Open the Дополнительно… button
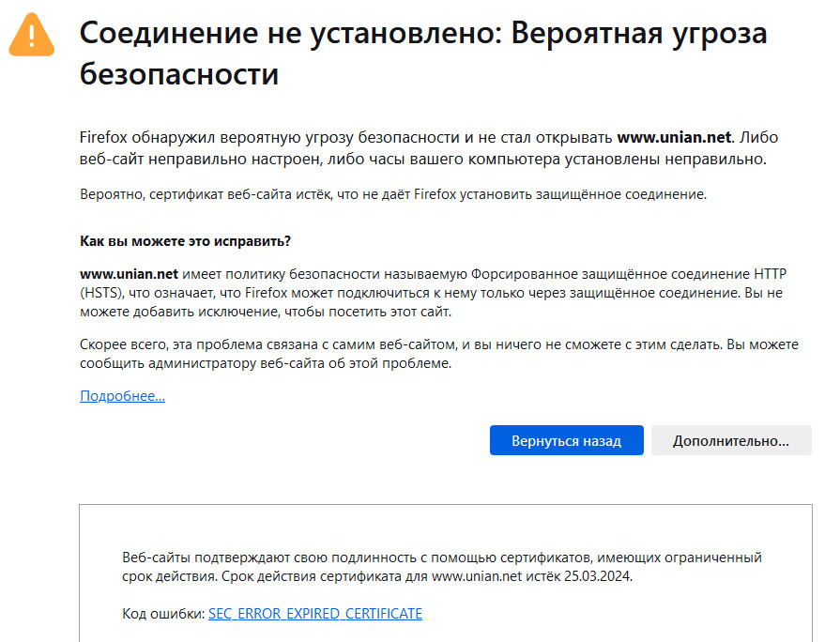Image resolution: width=840 pixels, height=642 pixels. pos(731,440)
